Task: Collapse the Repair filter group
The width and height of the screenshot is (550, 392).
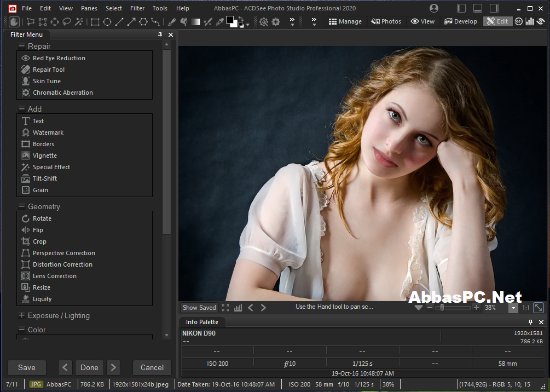Action: click(22, 46)
